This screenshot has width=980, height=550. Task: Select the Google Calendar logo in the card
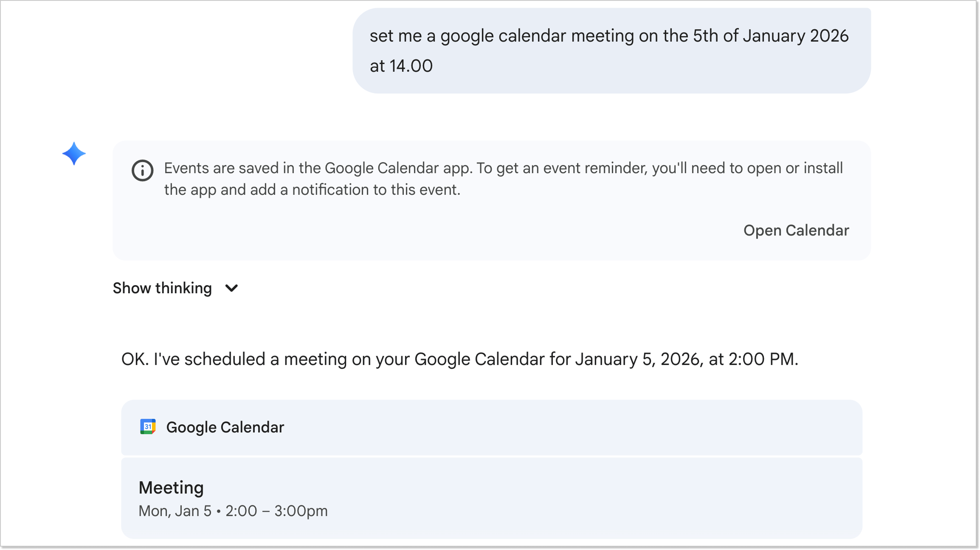(x=147, y=427)
